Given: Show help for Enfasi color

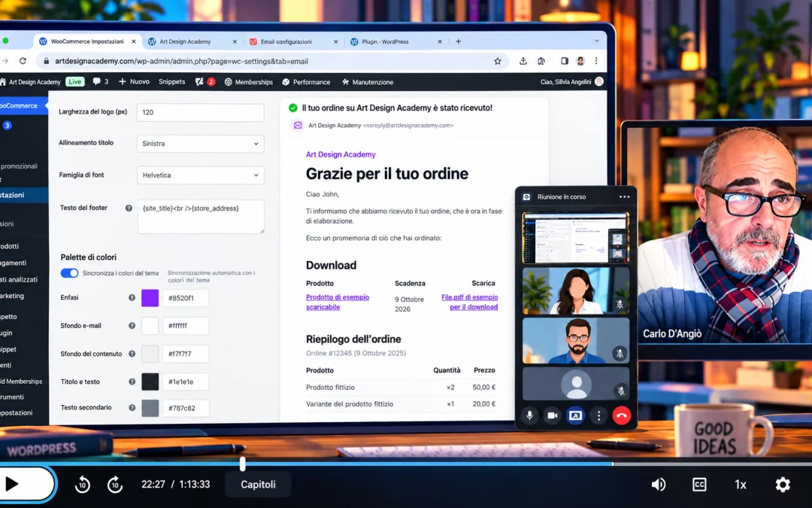Looking at the screenshot, I should 132,297.
